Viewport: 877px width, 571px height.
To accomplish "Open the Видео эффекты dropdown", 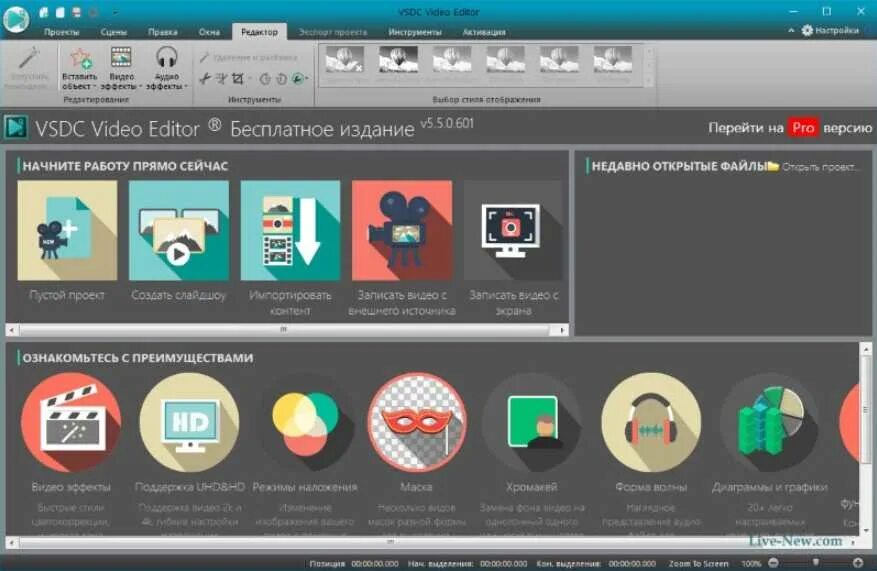I will pyautogui.click(x=121, y=68).
